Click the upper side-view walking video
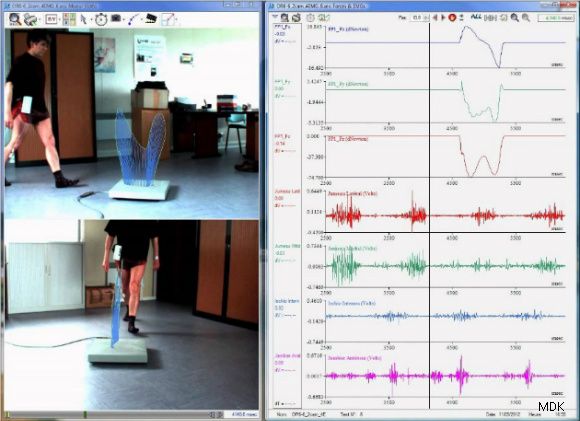580x421 pixels. click(x=132, y=124)
